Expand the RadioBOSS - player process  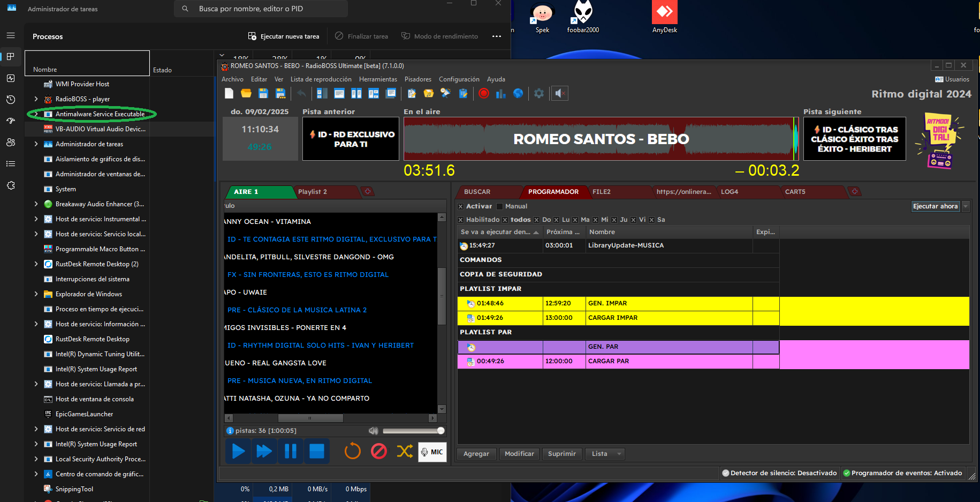pos(36,99)
